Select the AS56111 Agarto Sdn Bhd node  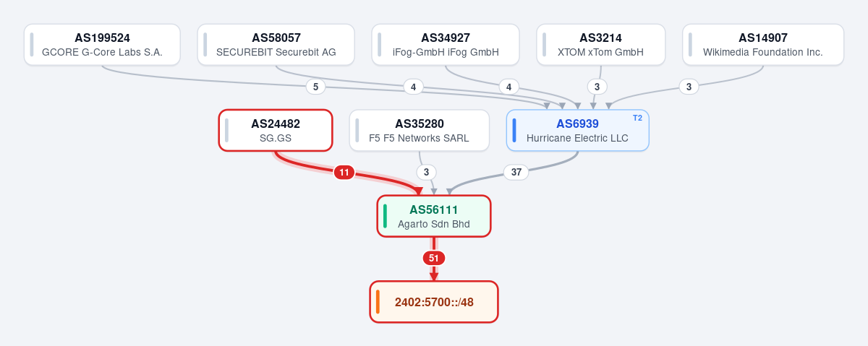[x=434, y=216]
